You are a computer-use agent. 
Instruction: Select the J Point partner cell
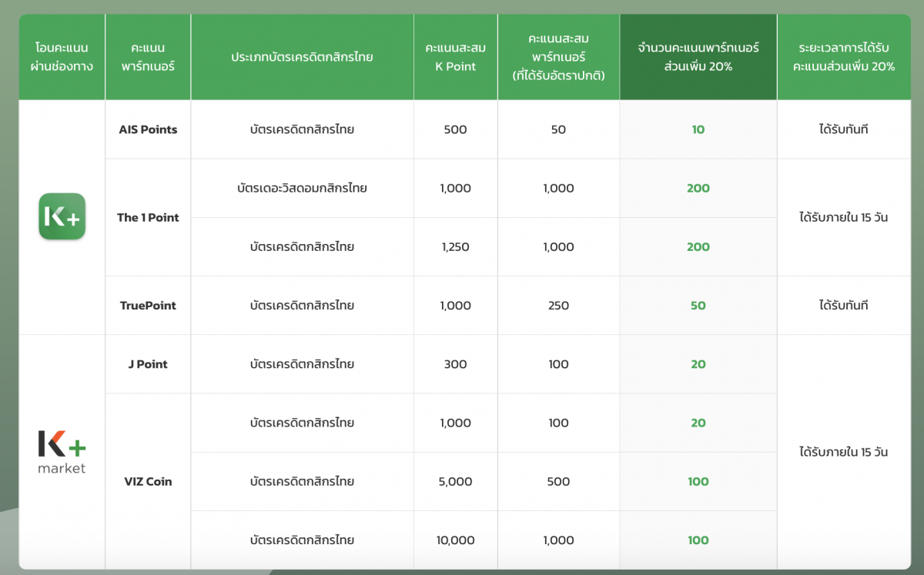point(148,364)
